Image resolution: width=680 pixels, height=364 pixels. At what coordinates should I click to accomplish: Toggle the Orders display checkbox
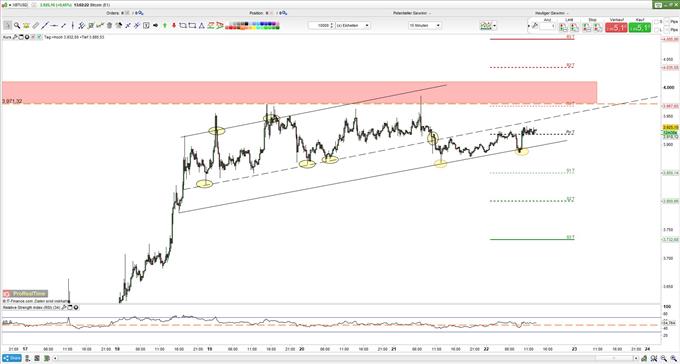point(128,13)
